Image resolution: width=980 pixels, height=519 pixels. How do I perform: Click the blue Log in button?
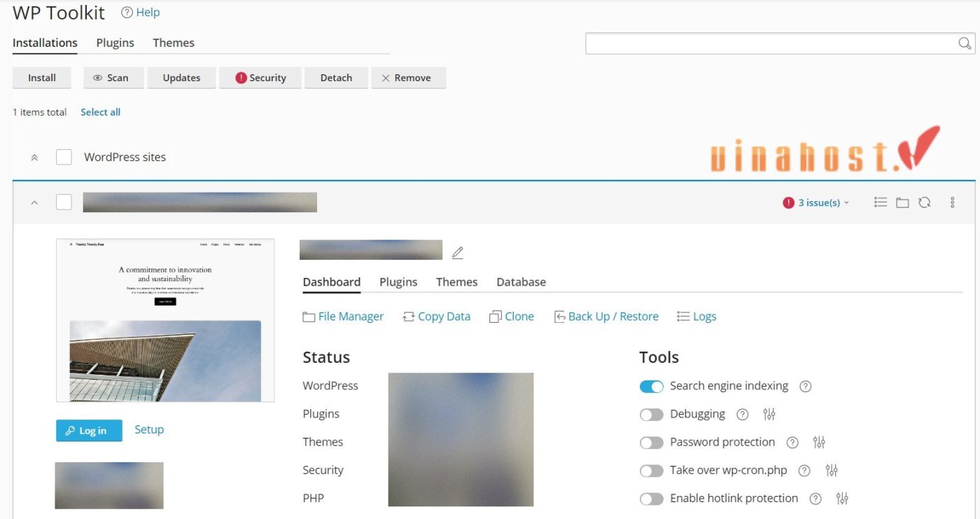(89, 431)
